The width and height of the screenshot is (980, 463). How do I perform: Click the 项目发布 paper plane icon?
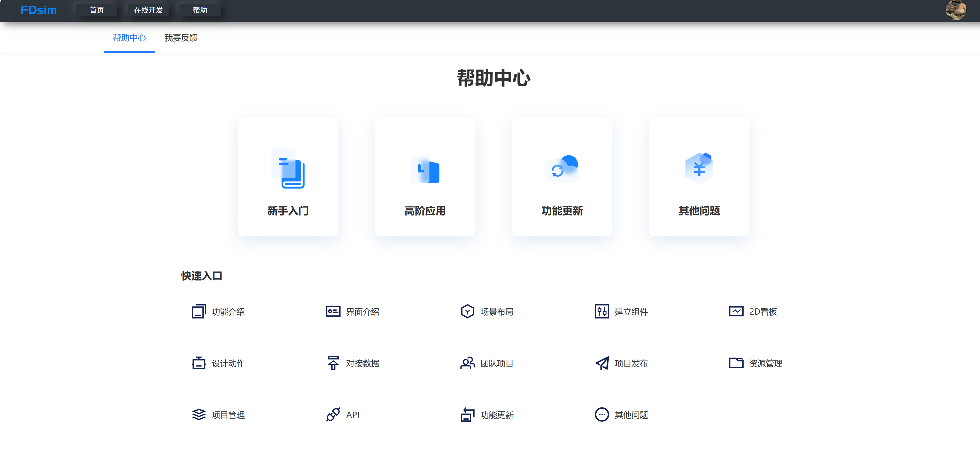601,363
